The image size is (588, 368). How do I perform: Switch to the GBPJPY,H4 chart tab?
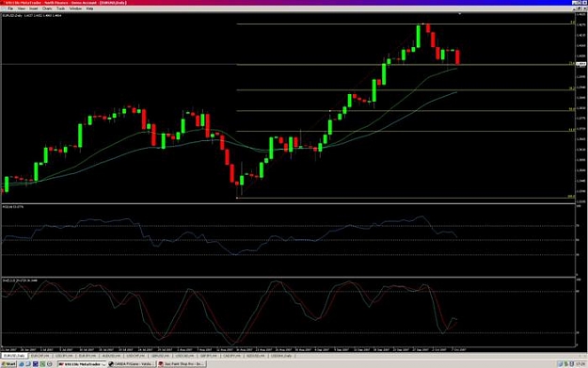pos(209,355)
